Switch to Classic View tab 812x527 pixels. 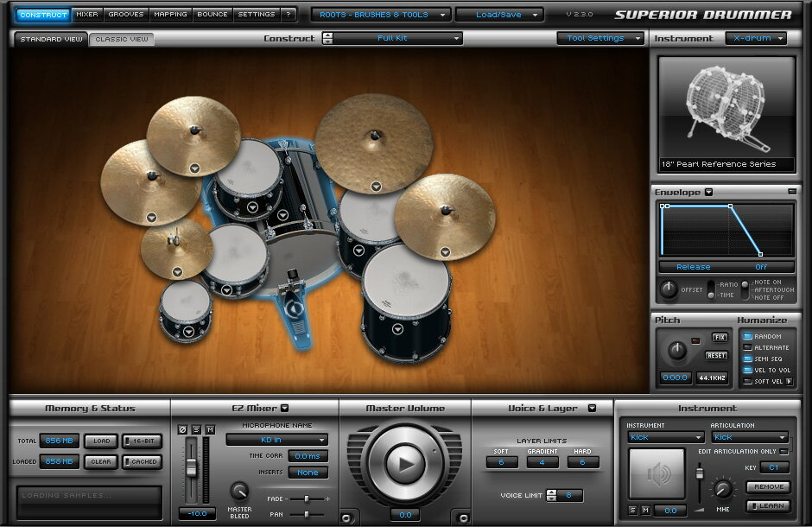pyautogui.click(x=121, y=39)
